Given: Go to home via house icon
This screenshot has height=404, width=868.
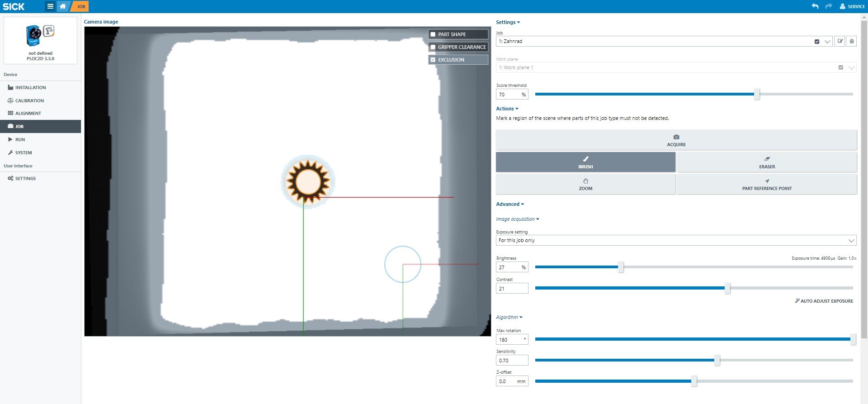Looking at the screenshot, I should tap(63, 6).
